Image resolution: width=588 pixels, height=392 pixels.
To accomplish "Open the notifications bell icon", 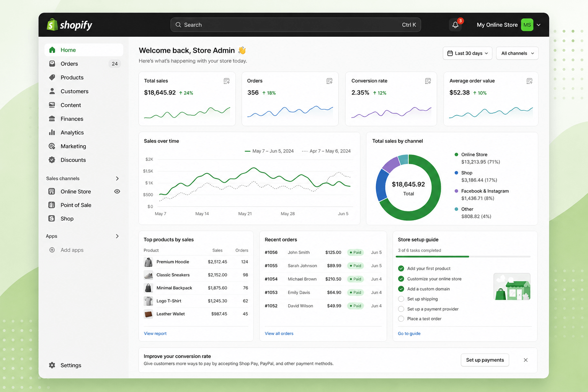I will click(x=455, y=25).
